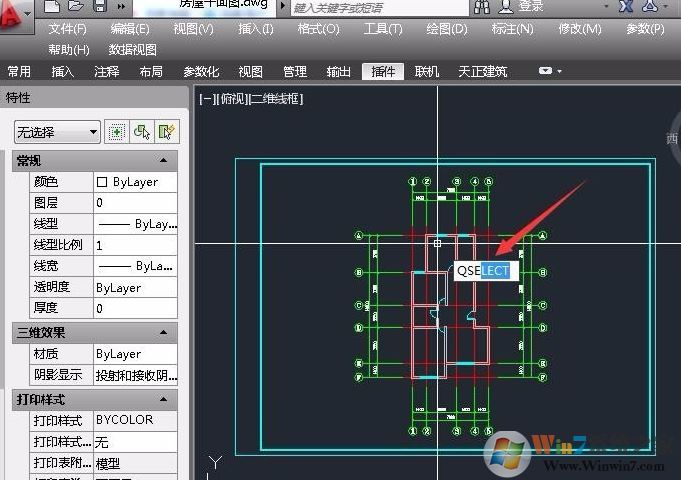681x480 pixels.
Task: Collapse the 打印样式 section
Action: pos(163,399)
